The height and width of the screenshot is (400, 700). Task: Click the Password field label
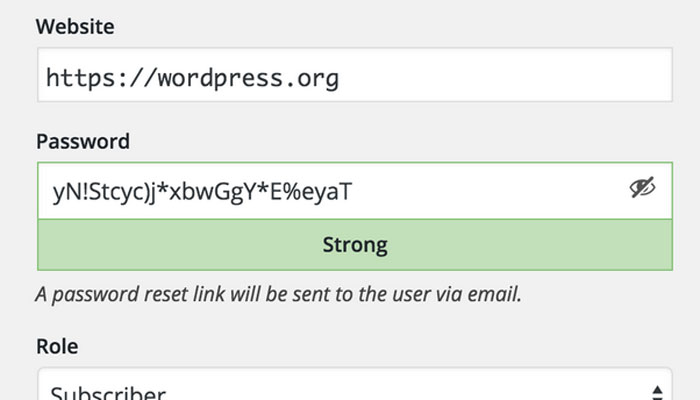pos(80,142)
